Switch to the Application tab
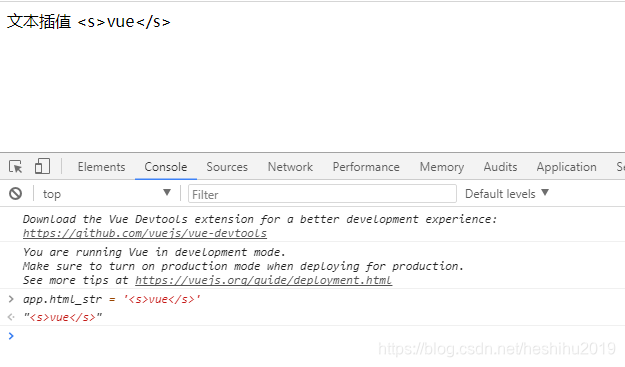 click(x=566, y=167)
